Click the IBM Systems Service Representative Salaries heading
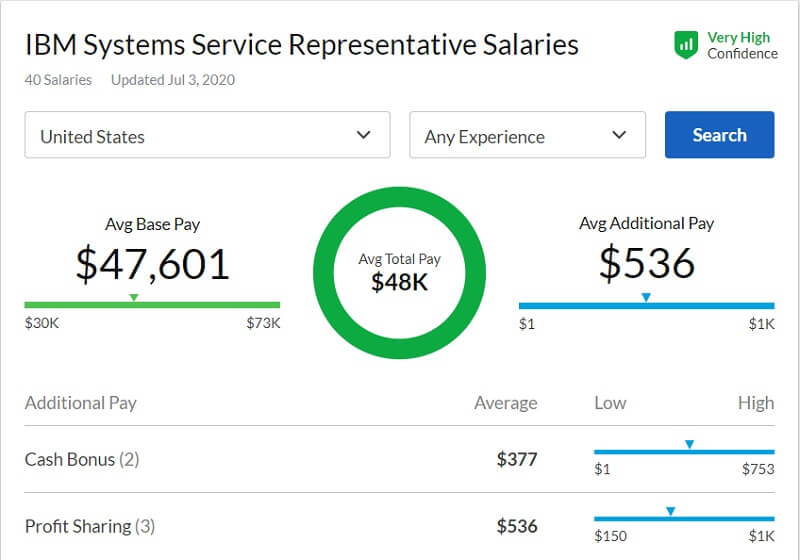 (301, 45)
